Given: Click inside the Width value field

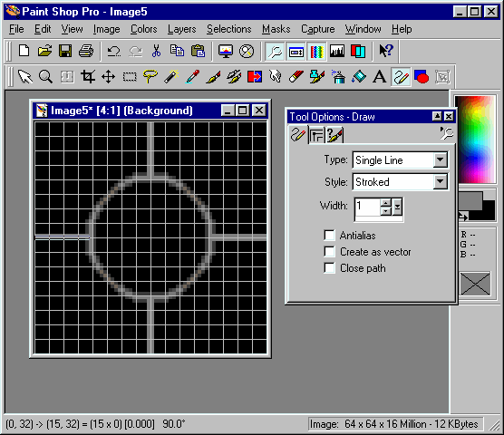Looking at the screenshot, I should tap(367, 207).
